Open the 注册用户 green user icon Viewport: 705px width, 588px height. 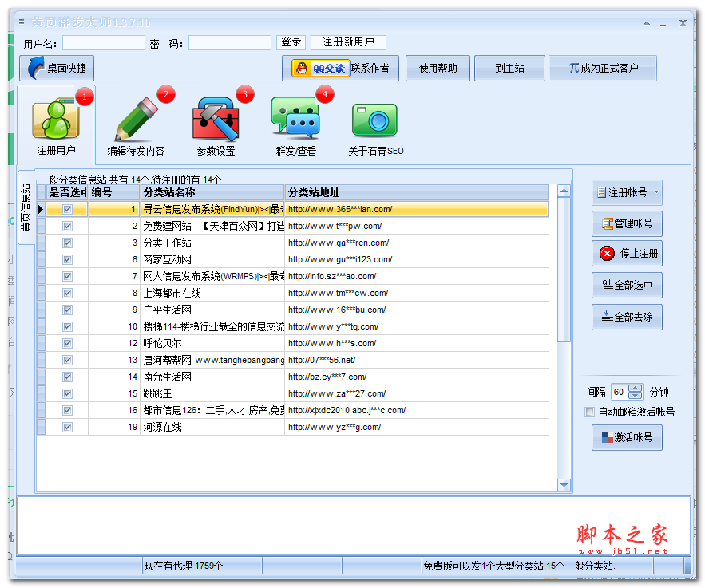coord(56,121)
